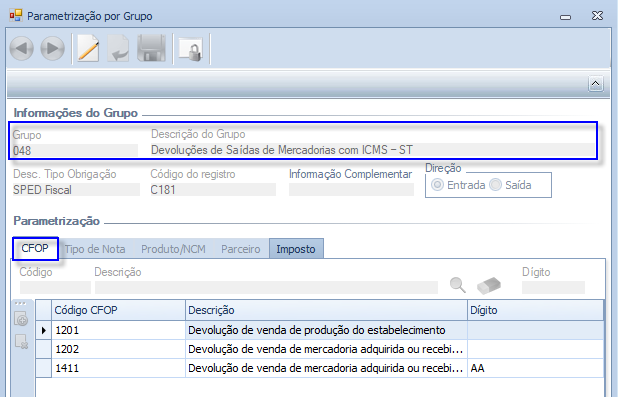Click the pencil edit icon
The height and width of the screenshot is (397, 618).
point(88,48)
